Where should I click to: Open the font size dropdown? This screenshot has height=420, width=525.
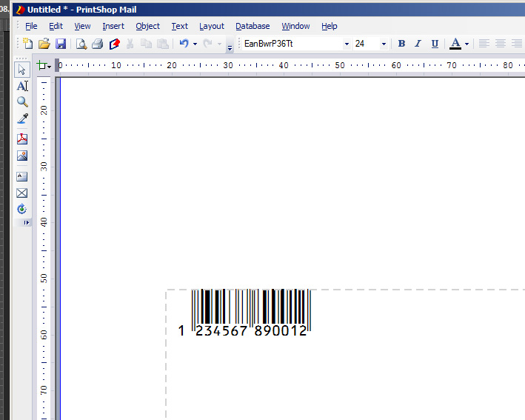(x=384, y=44)
